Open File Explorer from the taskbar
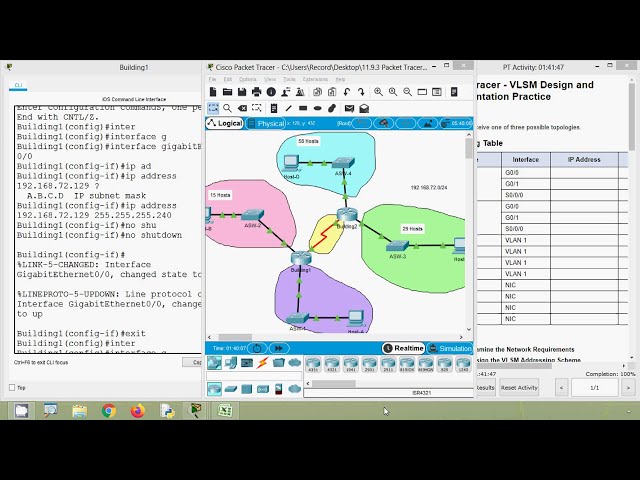 pos(80,410)
